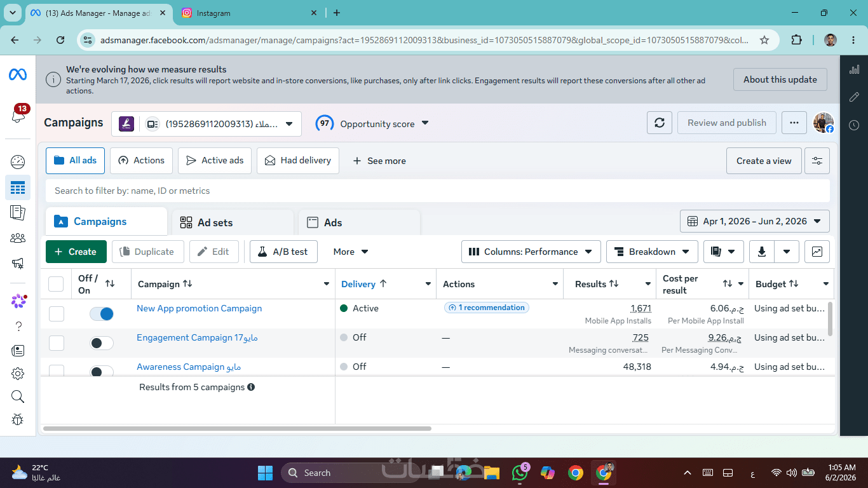Viewport: 868px width, 488px height.
Task: Open New App promotion Campaign link
Action: tap(199, 308)
